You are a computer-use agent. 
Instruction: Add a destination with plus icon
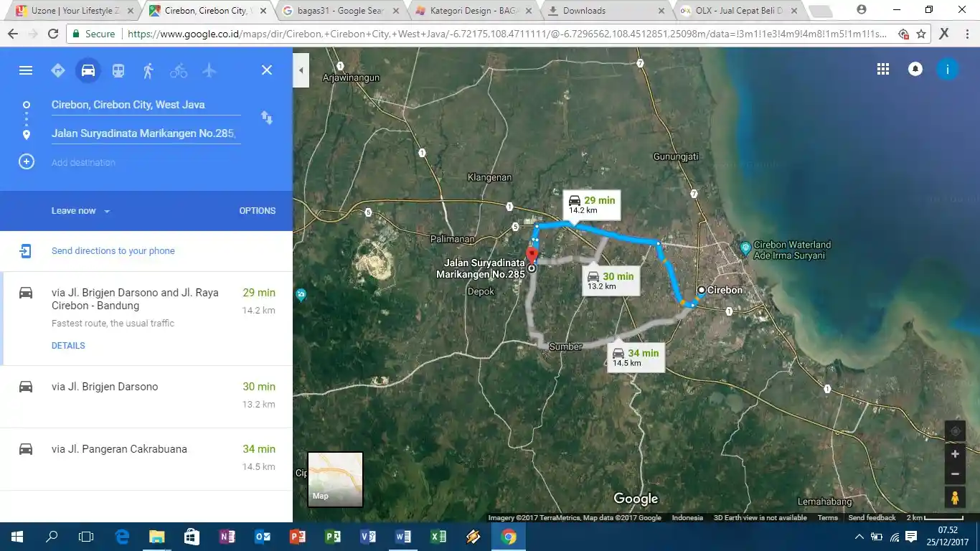click(27, 162)
